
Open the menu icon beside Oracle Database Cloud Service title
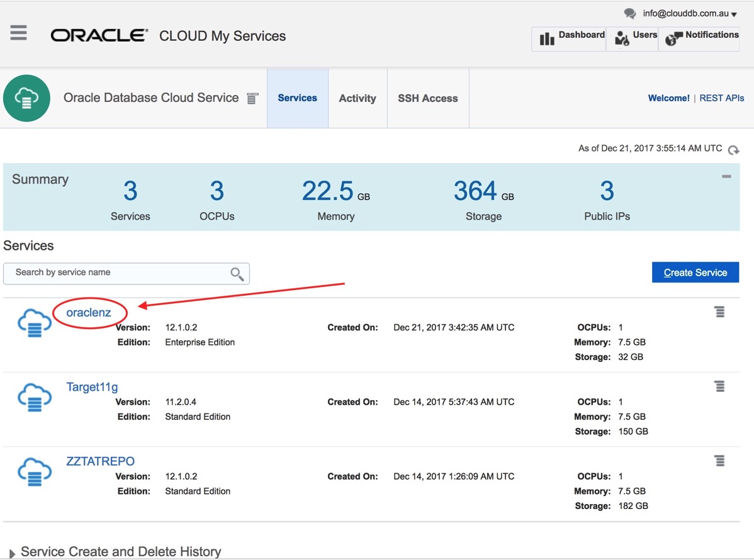[x=252, y=99]
